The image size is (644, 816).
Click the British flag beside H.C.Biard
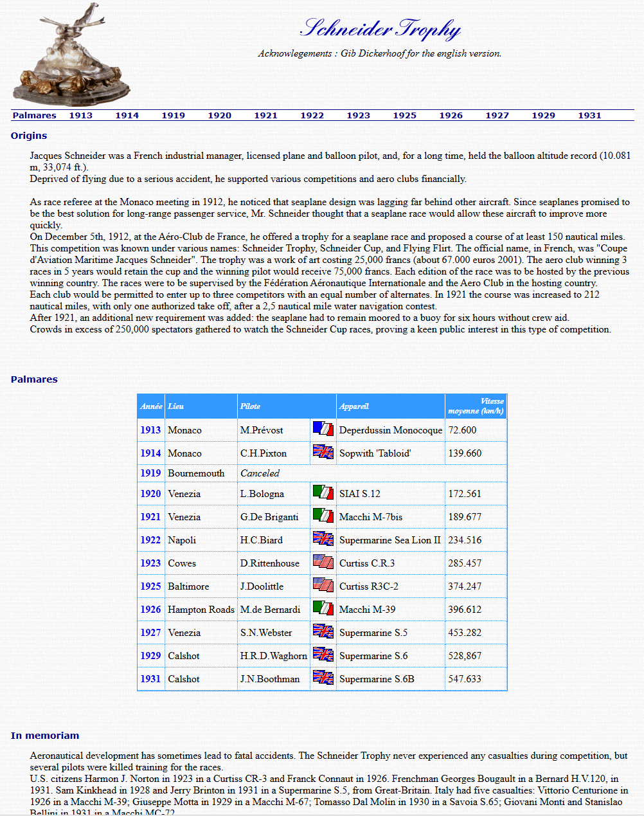(x=323, y=538)
